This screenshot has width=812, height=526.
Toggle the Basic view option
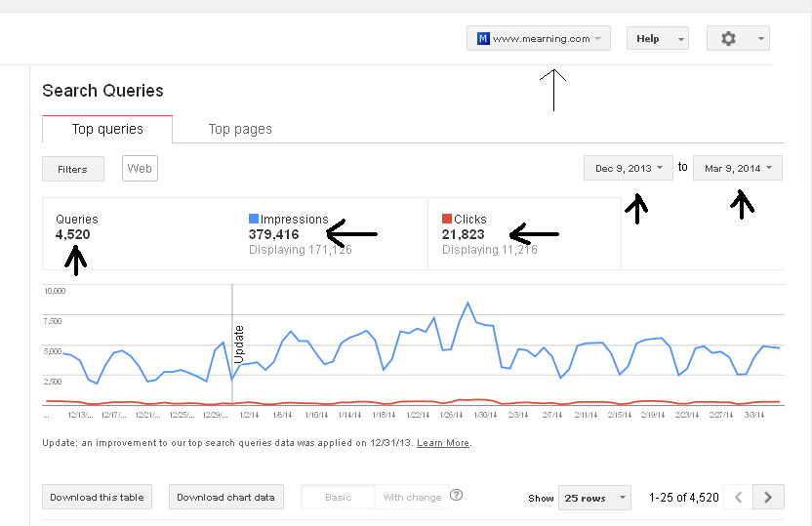[x=338, y=498]
